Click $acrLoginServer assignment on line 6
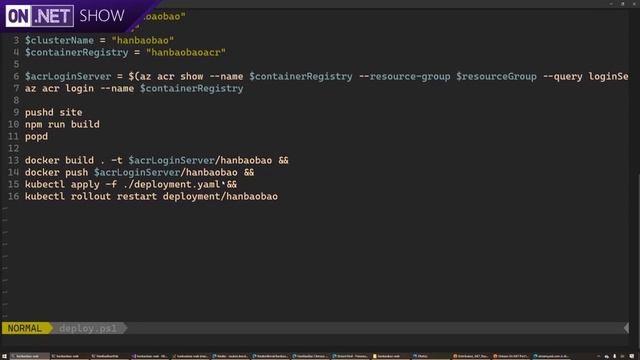Screen dimensions: 640x360 pos(68,76)
